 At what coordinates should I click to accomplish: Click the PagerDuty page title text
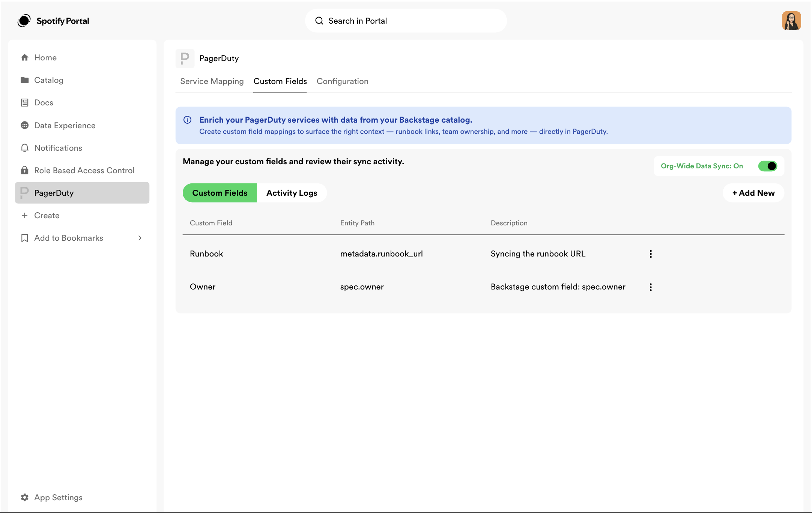tap(219, 58)
